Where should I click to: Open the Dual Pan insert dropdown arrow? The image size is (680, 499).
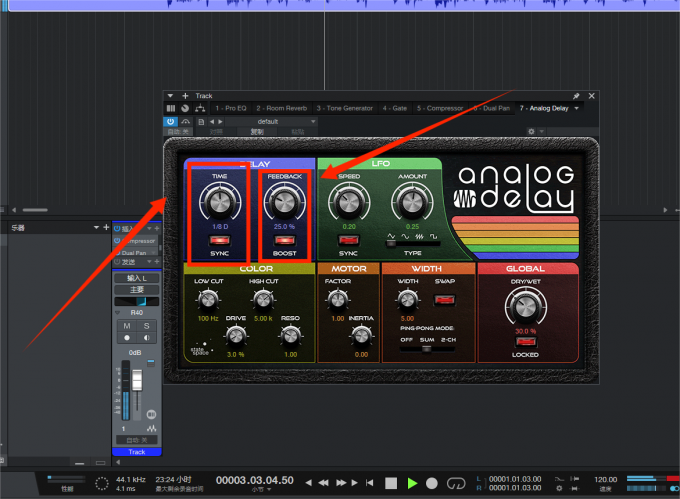click(153, 253)
